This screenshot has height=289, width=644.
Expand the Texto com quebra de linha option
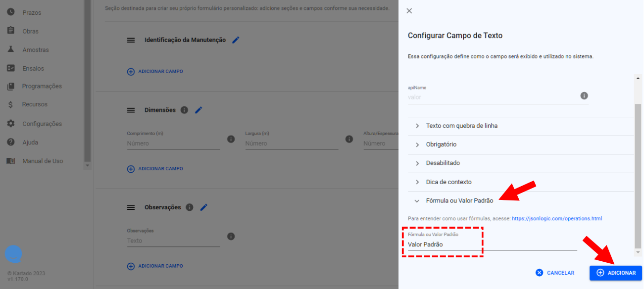[x=461, y=126]
